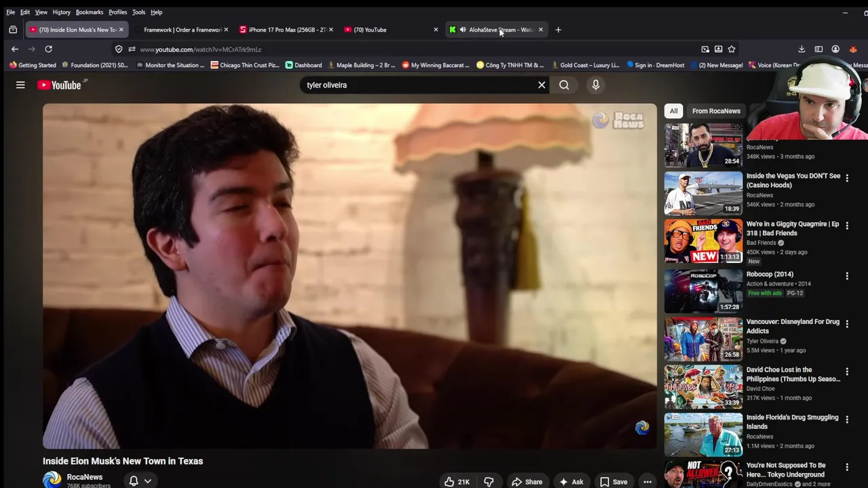This screenshot has height=488, width=868.
Task: Dislike the video with thumbs down
Action: point(489,482)
